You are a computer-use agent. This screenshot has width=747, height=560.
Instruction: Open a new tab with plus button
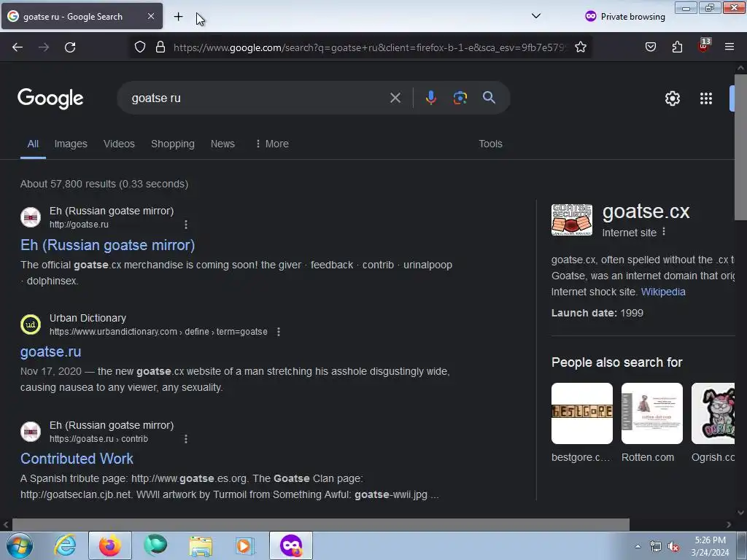pos(178,17)
